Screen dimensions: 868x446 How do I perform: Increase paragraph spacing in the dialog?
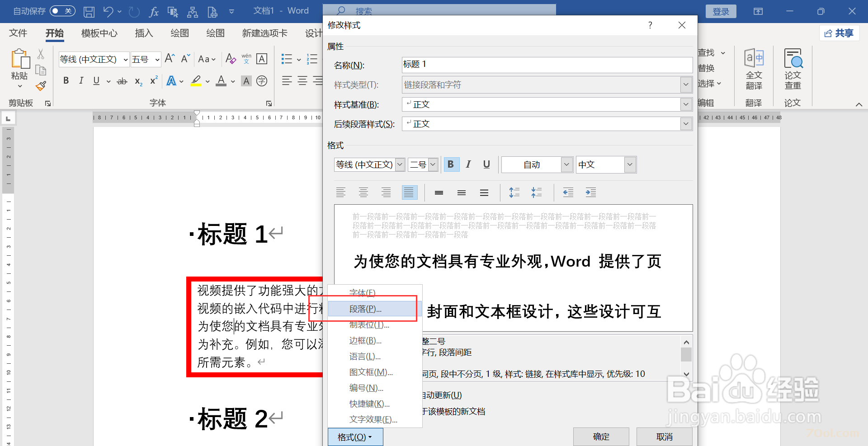click(514, 192)
